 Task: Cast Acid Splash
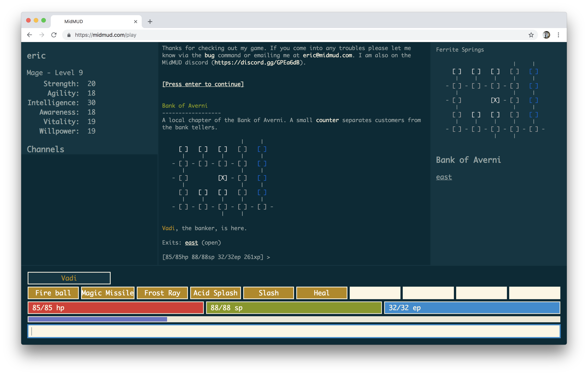tap(215, 293)
